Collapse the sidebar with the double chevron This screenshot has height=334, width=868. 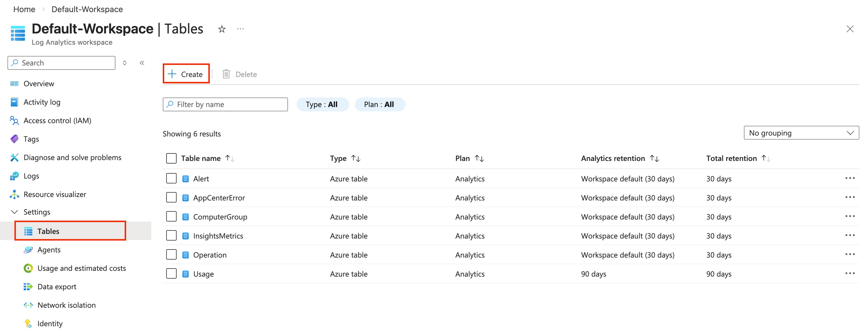pos(142,63)
